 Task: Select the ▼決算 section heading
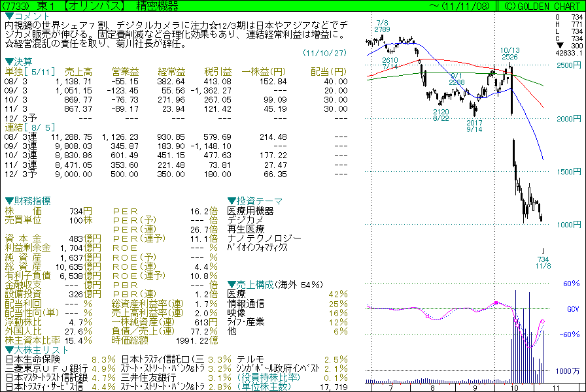[x=19, y=61]
